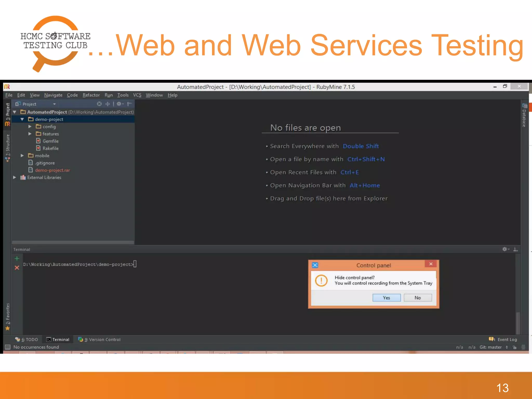The width and height of the screenshot is (532, 399).
Task: Expand the features folder
Action: click(x=30, y=134)
